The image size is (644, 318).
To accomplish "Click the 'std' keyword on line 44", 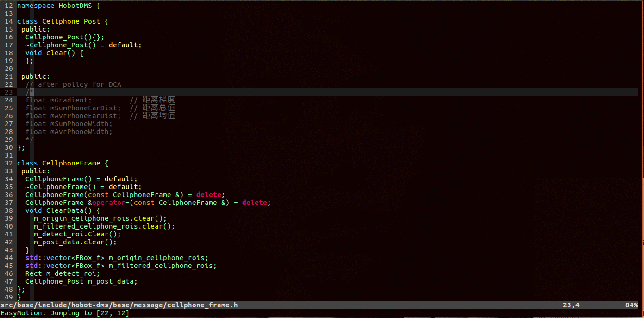I will click(x=31, y=258).
